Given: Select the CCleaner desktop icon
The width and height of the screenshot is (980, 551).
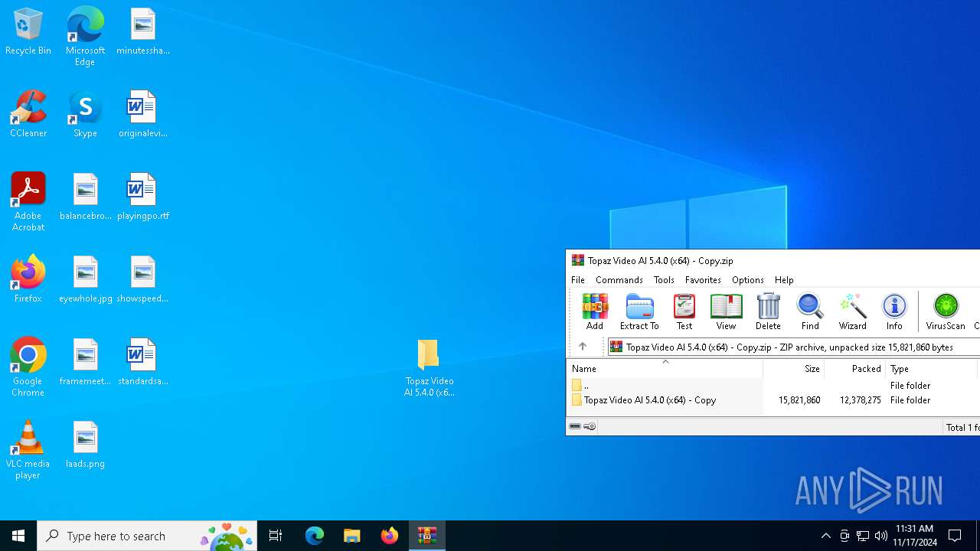Looking at the screenshot, I should (28, 114).
